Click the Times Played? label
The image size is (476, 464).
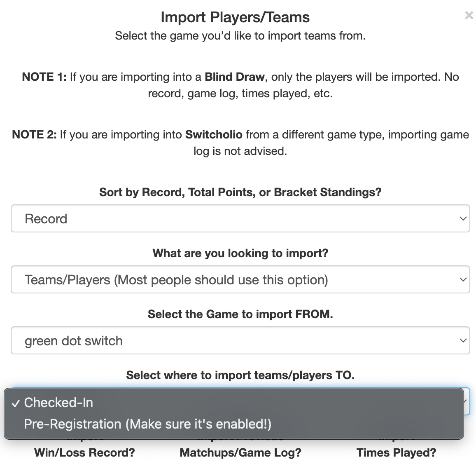tap(396, 452)
